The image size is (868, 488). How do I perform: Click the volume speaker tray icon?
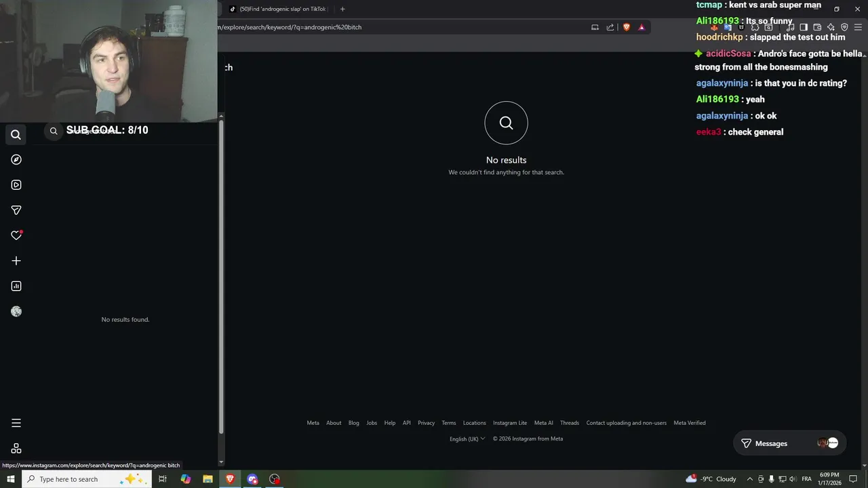[x=793, y=479]
